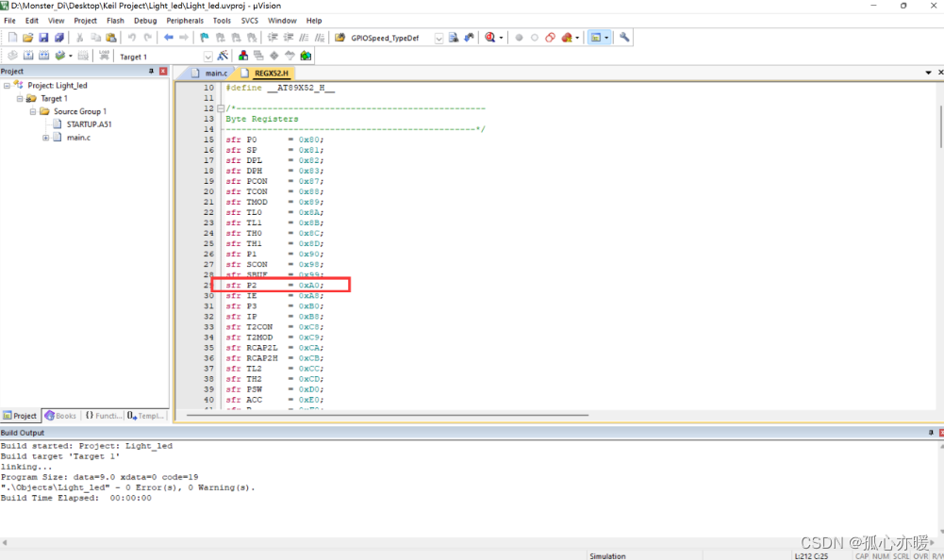
Task: Click the Translate file icon
Action: pyautogui.click(x=12, y=56)
